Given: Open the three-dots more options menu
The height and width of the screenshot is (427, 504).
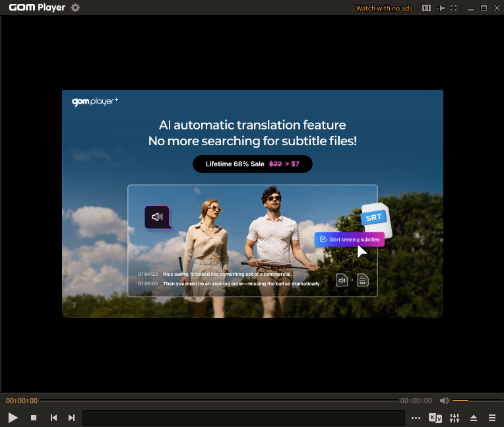Looking at the screenshot, I should coord(416,418).
